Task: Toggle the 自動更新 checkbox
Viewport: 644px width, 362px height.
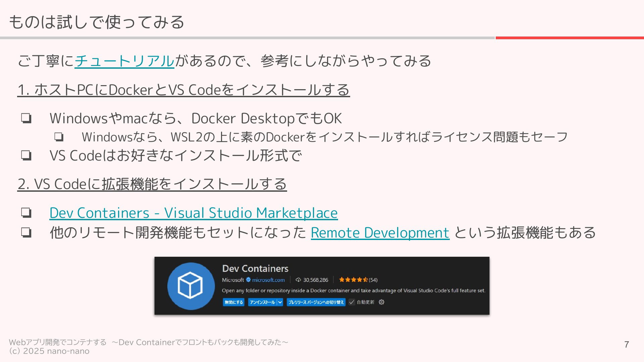Action: 352,302
